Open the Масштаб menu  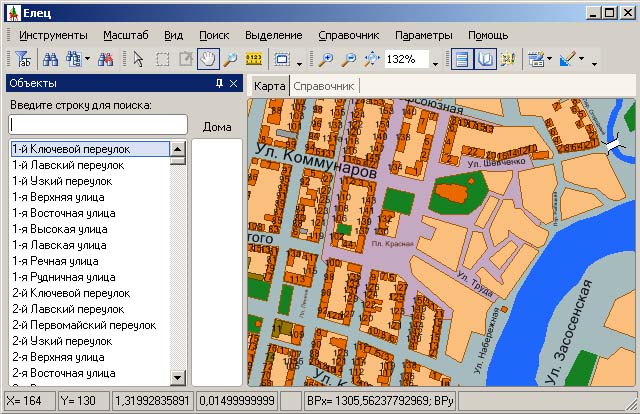click(126, 36)
